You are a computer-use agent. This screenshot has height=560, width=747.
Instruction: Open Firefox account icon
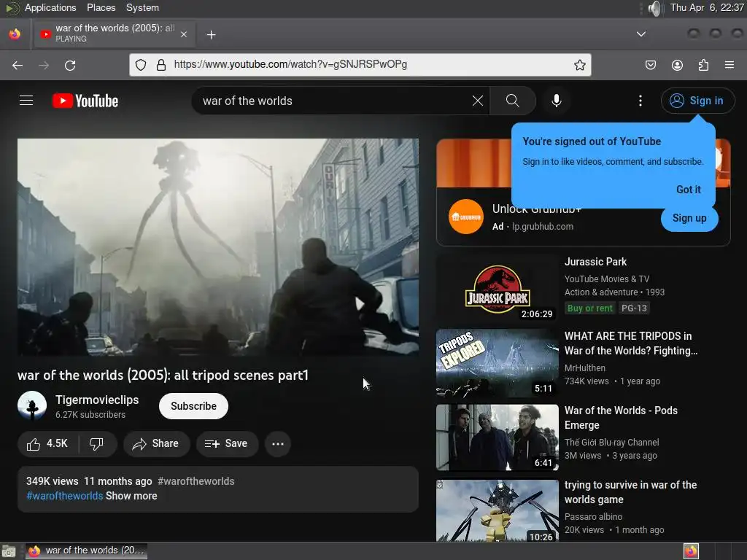(x=677, y=65)
